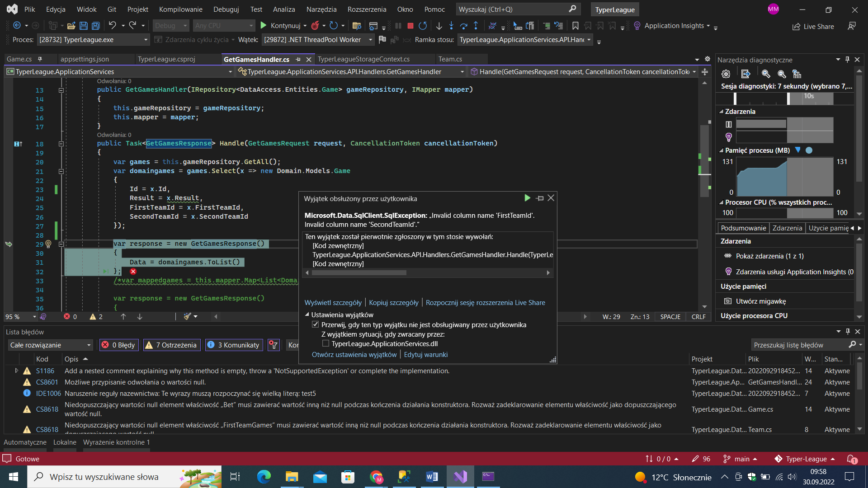Click the Kopiuj szczegóły link

(394, 303)
